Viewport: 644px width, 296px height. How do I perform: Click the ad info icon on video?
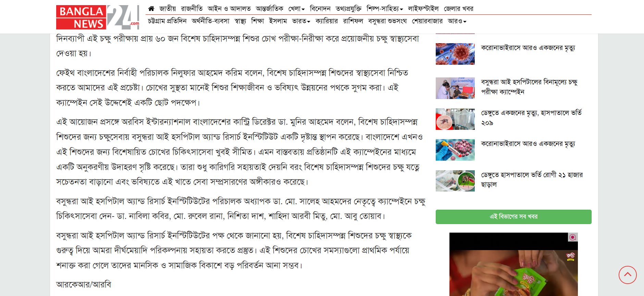click(x=573, y=237)
